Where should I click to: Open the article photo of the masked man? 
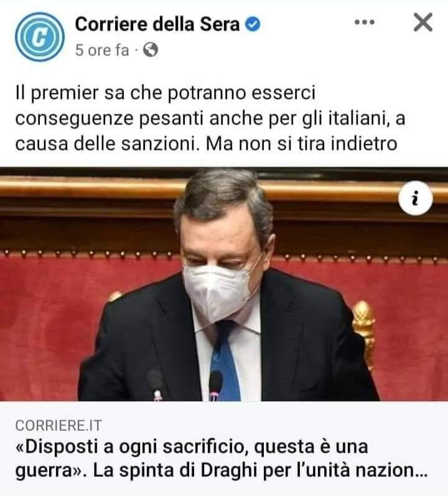[224, 284]
